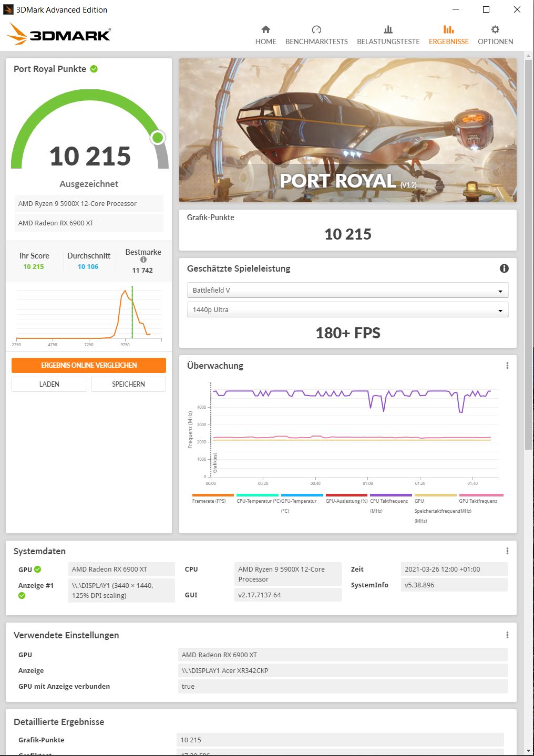
Task: Open the Überwachung three-dot menu
Action: pyautogui.click(x=507, y=366)
